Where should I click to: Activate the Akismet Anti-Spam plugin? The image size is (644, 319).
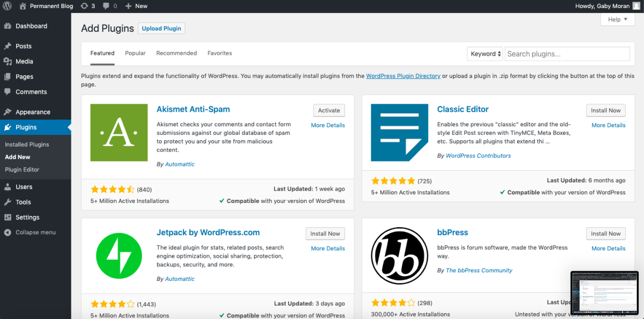[328, 110]
